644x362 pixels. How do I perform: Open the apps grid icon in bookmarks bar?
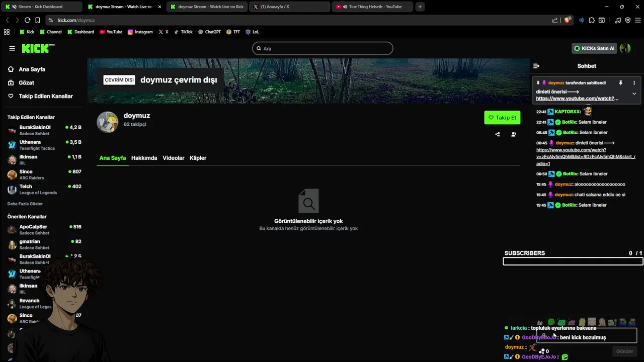pyautogui.click(x=7, y=32)
